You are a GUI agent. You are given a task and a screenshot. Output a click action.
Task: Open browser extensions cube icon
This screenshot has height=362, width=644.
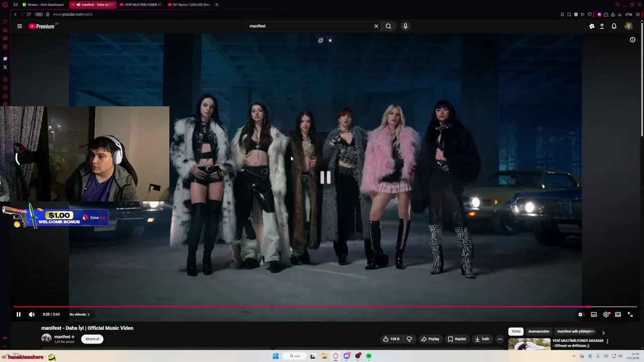click(x=606, y=14)
